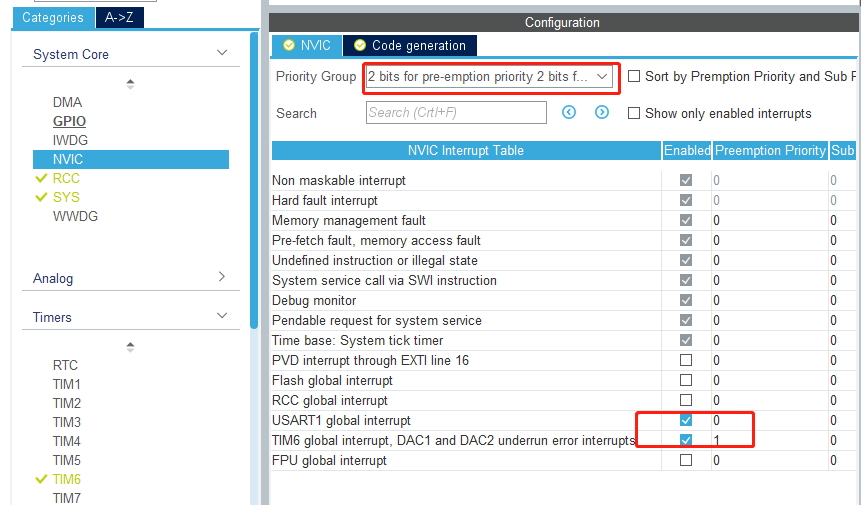Select SYS in System Core

(x=66, y=197)
